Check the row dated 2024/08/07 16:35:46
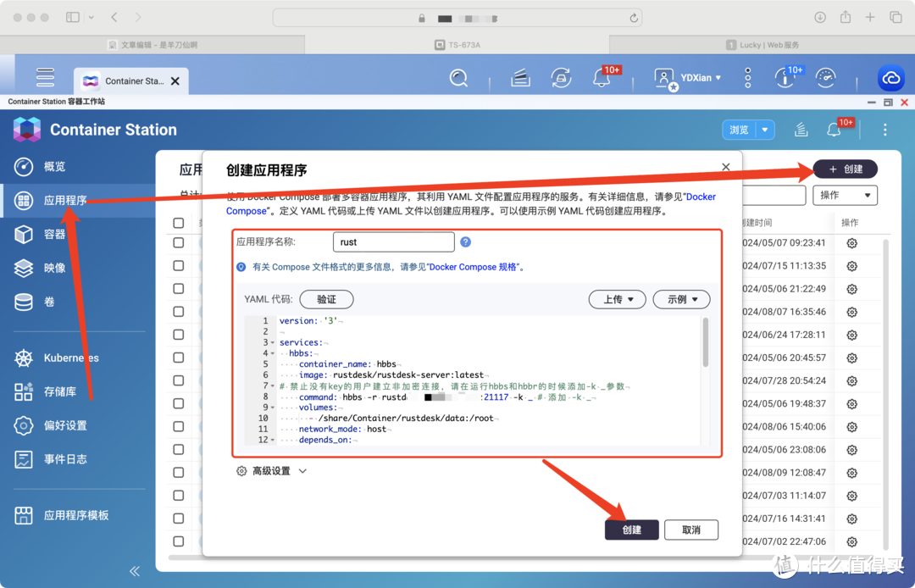915x588 pixels. [179, 312]
